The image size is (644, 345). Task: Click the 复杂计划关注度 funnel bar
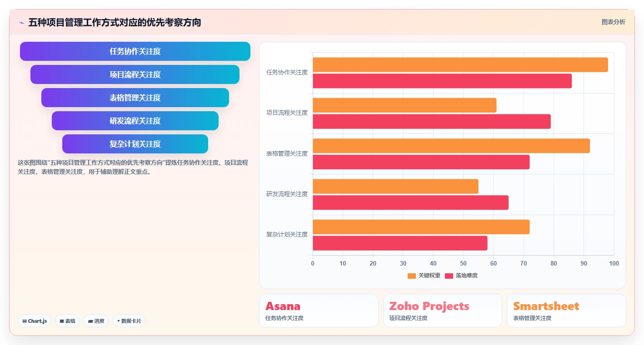[x=135, y=144]
